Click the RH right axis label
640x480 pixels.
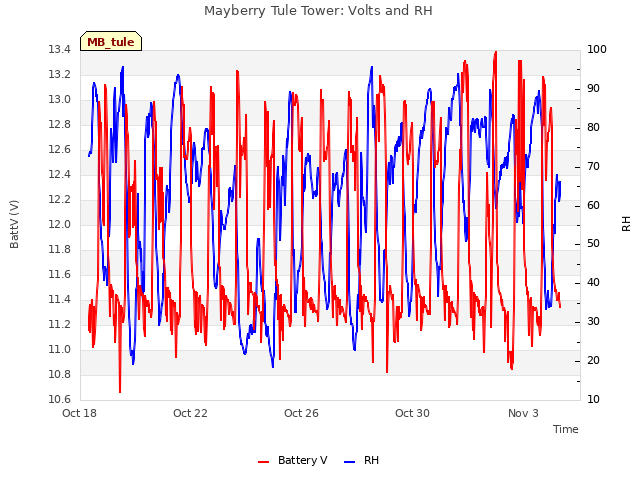pyautogui.click(x=626, y=224)
